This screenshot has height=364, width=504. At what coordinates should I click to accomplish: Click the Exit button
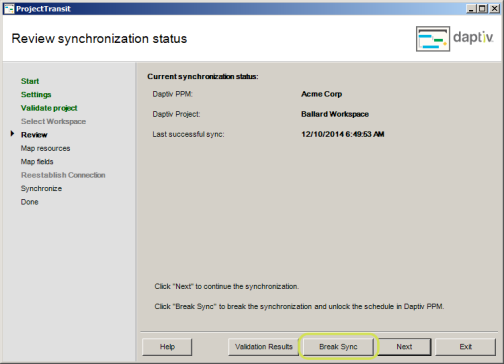coord(465,347)
